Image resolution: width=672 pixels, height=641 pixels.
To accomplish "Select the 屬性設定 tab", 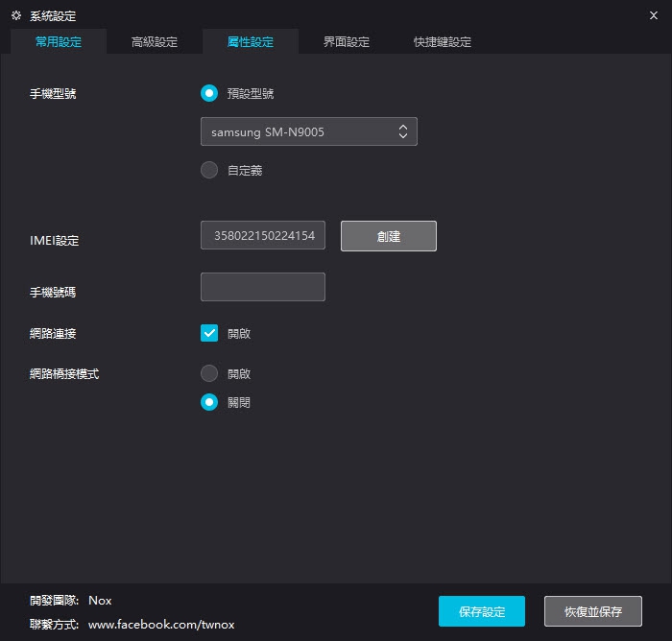I will click(251, 42).
